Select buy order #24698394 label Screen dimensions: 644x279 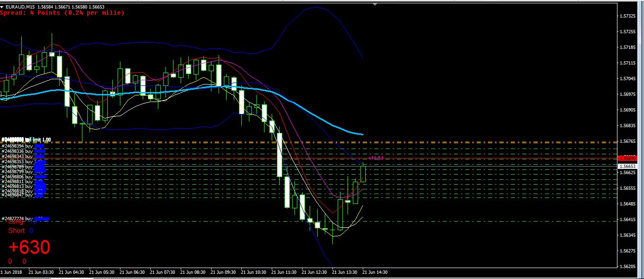pos(17,146)
